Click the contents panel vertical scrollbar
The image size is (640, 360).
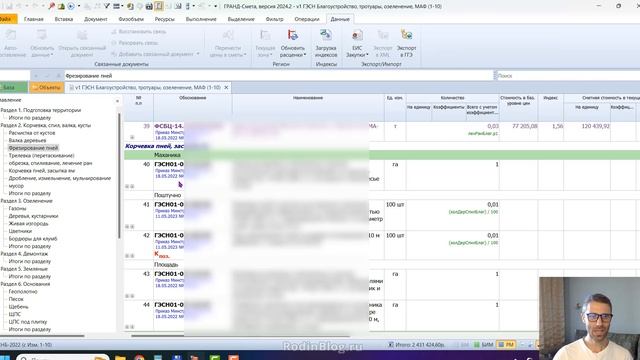click(x=119, y=176)
